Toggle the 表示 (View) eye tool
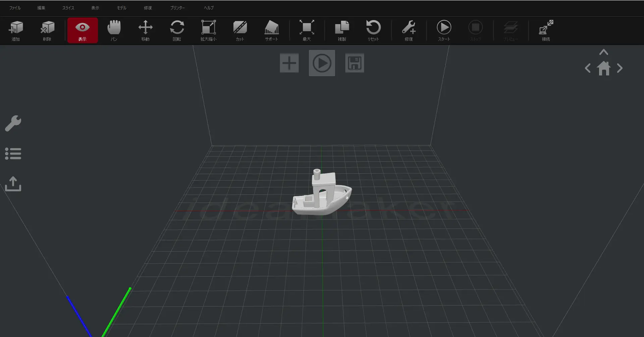Image resolution: width=644 pixels, height=337 pixels. tap(83, 30)
